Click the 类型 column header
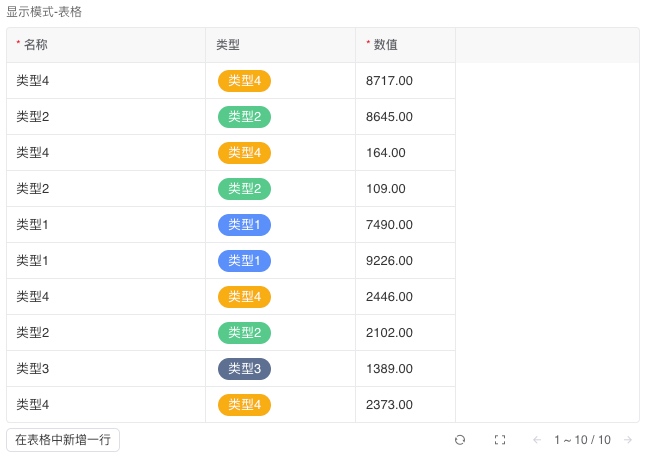The width and height of the screenshot is (647, 456). tap(228, 45)
